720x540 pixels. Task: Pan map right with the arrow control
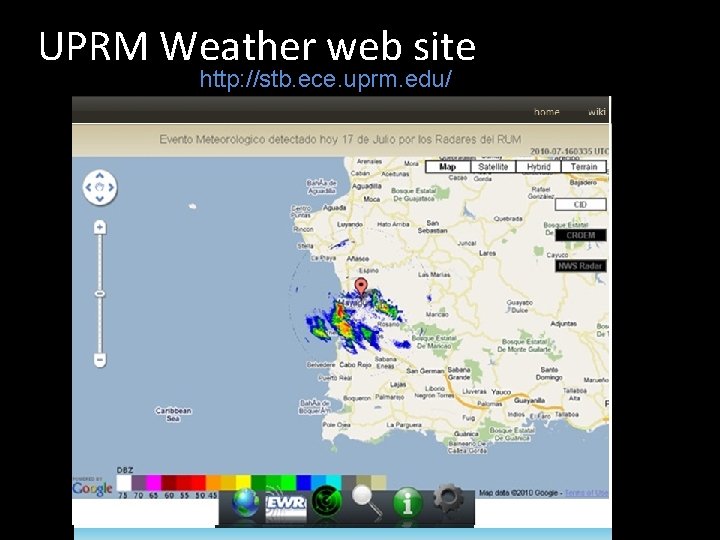click(x=111, y=187)
